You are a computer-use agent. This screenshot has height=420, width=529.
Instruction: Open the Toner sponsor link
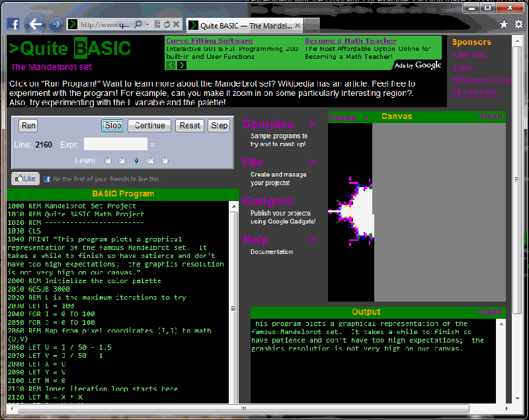click(x=463, y=67)
